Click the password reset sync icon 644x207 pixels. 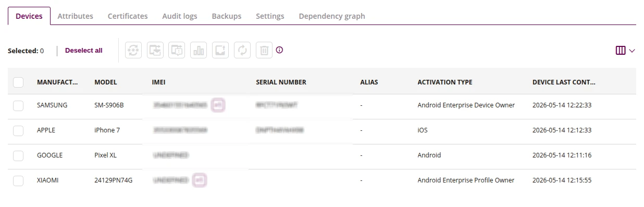(133, 50)
